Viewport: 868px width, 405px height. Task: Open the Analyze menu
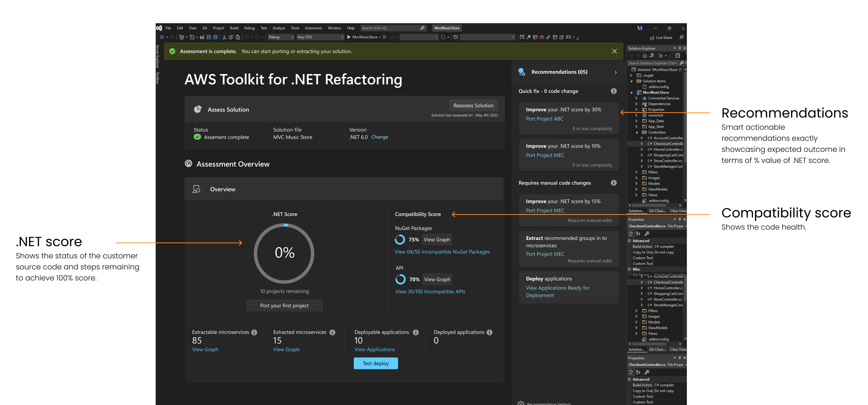coord(279,28)
